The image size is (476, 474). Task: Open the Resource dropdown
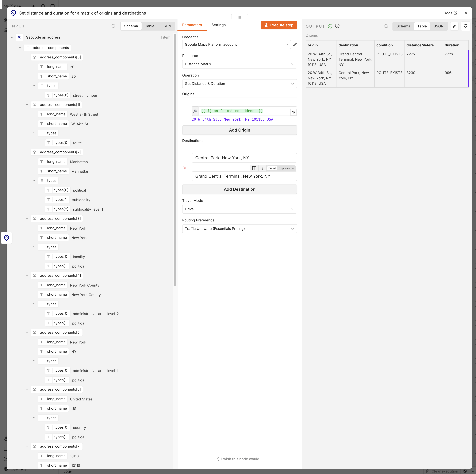coord(239,64)
